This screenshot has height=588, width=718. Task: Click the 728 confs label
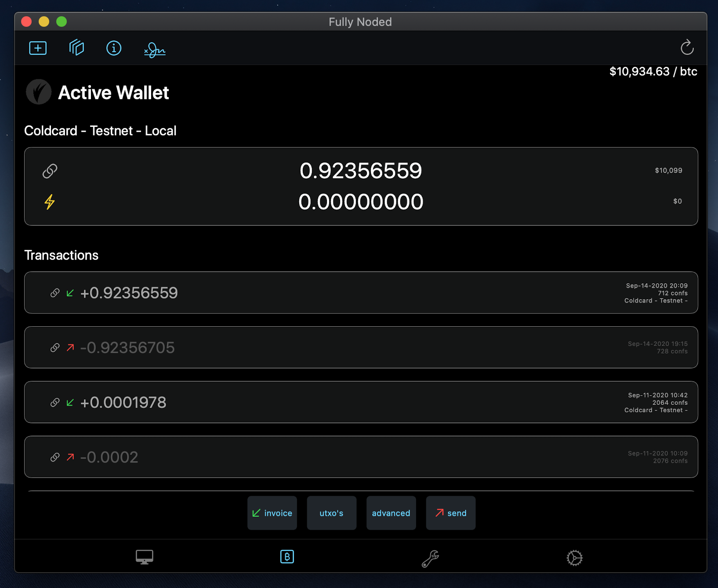tap(672, 351)
